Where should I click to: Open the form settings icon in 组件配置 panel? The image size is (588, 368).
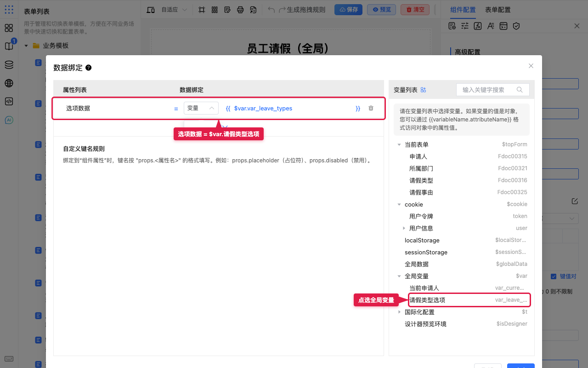[452, 26]
